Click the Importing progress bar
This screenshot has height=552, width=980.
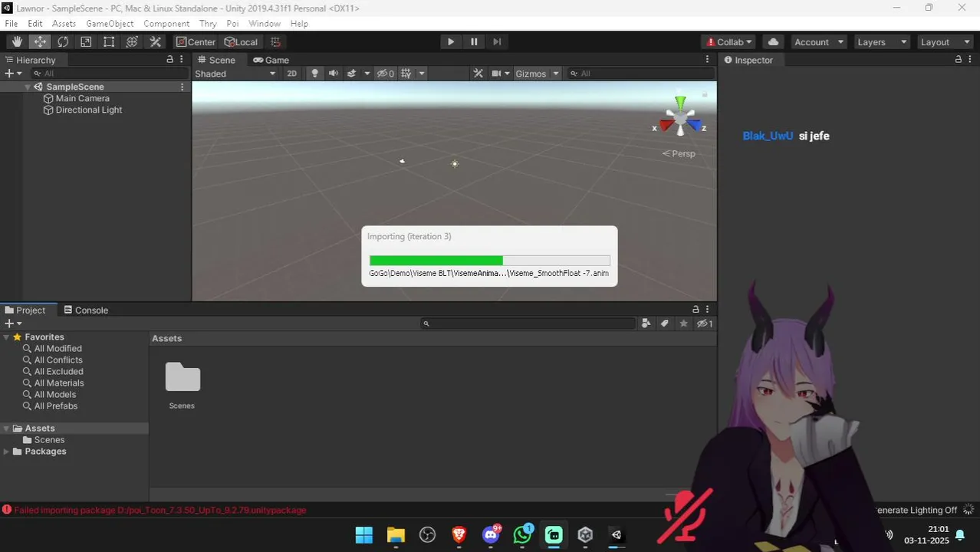point(489,261)
